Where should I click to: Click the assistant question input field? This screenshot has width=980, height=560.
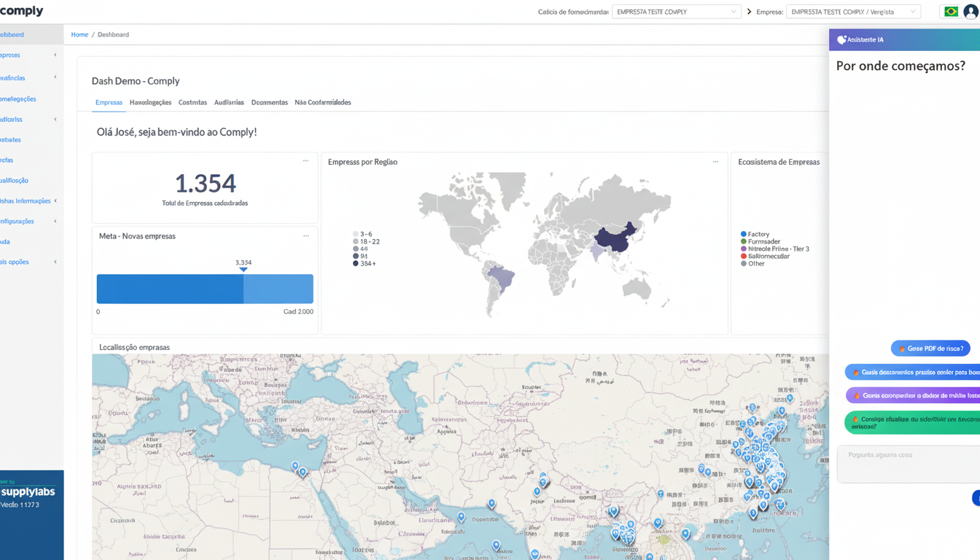click(x=909, y=464)
